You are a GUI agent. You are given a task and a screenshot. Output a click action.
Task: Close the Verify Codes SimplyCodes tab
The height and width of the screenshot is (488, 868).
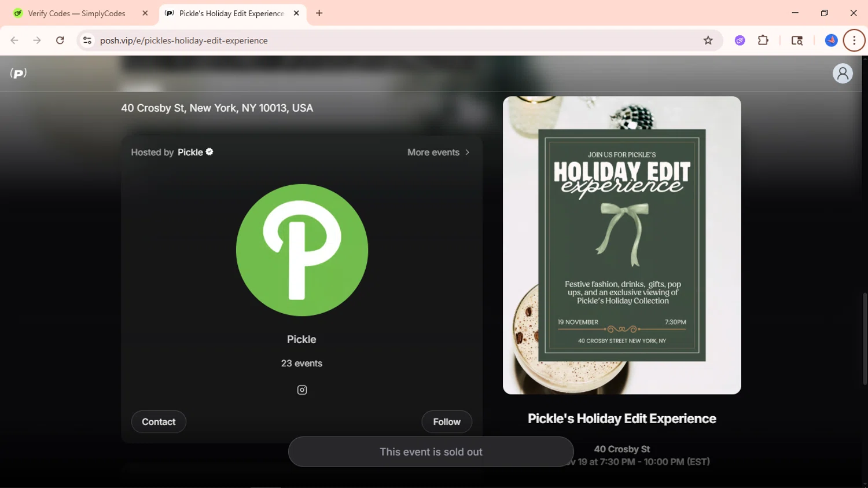pyautogui.click(x=145, y=13)
